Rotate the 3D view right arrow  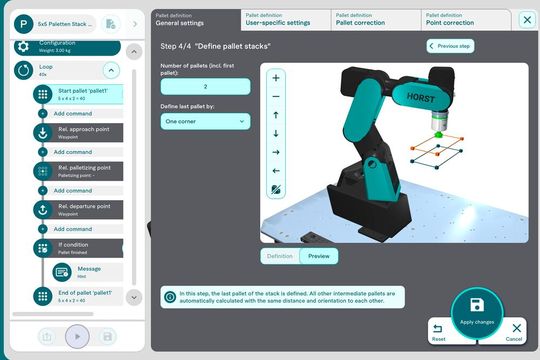(x=276, y=152)
